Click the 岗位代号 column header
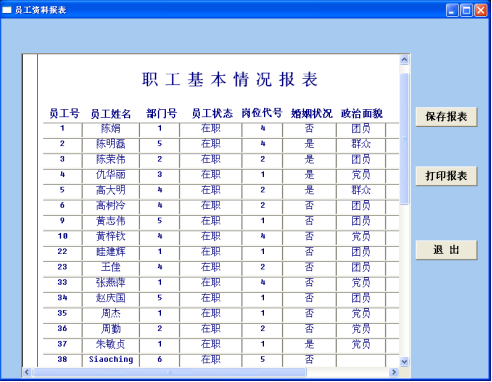Screen dimensions: 492x382 point(262,113)
